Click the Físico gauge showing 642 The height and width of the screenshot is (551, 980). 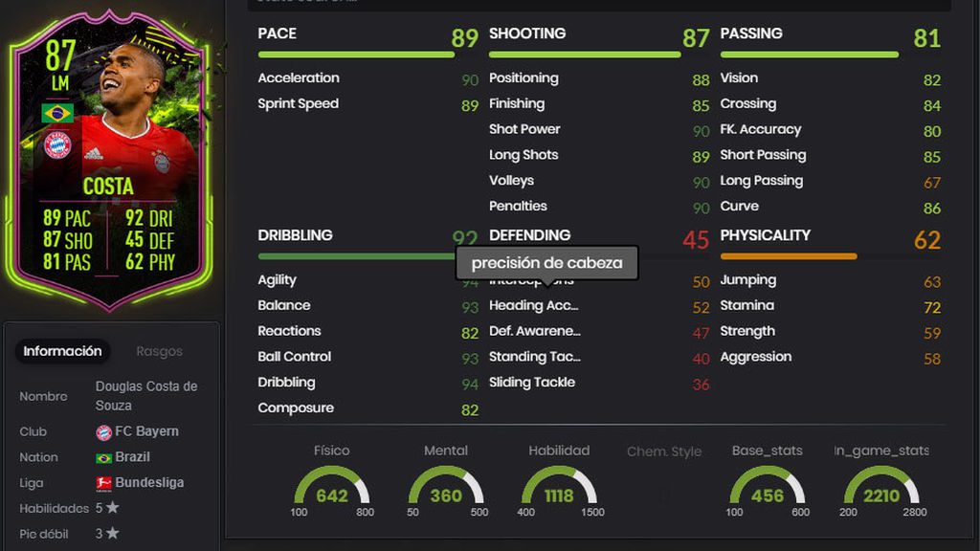click(332, 492)
